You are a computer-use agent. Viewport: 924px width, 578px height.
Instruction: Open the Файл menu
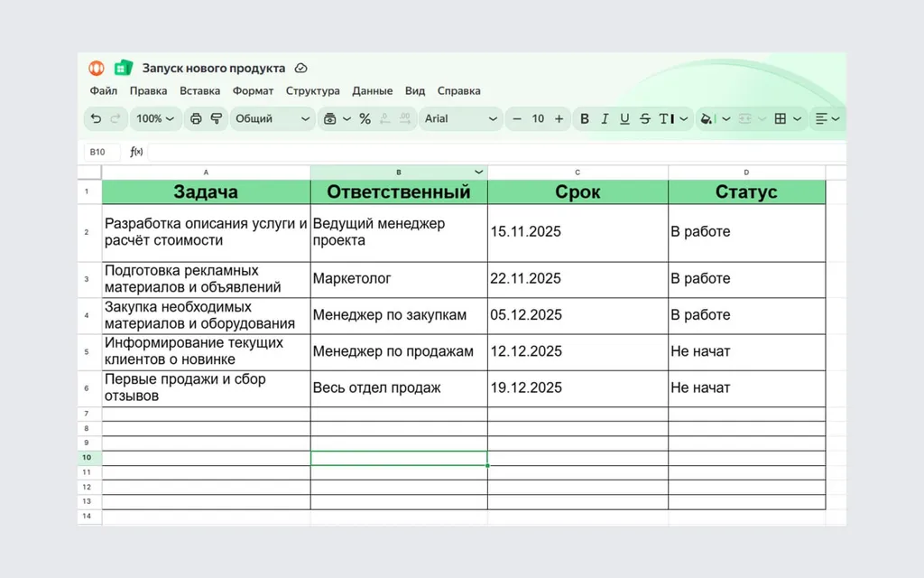click(104, 91)
